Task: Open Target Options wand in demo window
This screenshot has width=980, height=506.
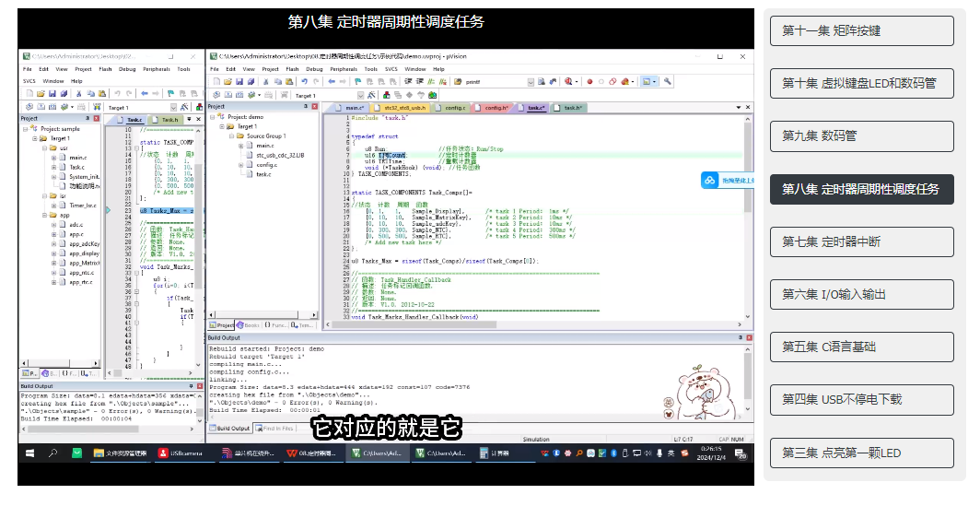Action: (x=371, y=95)
